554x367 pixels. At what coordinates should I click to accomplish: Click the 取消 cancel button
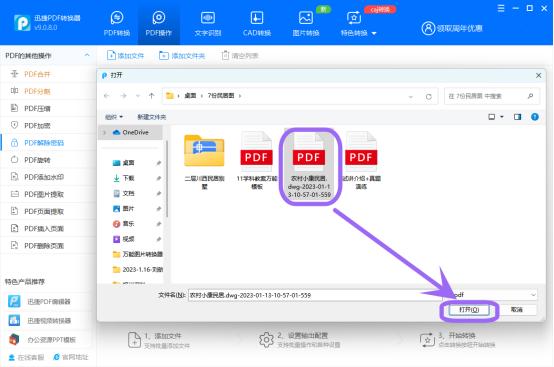tap(517, 310)
